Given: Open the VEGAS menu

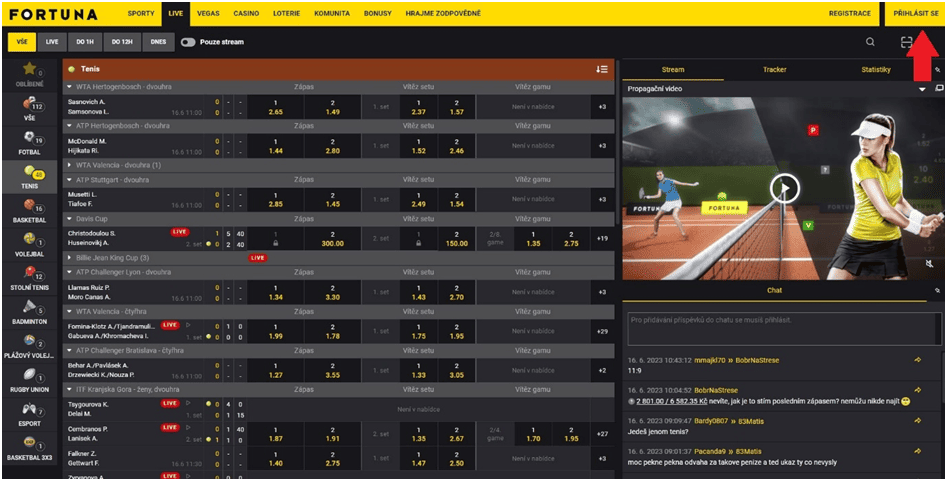Looking at the screenshot, I should click(x=208, y=13).
